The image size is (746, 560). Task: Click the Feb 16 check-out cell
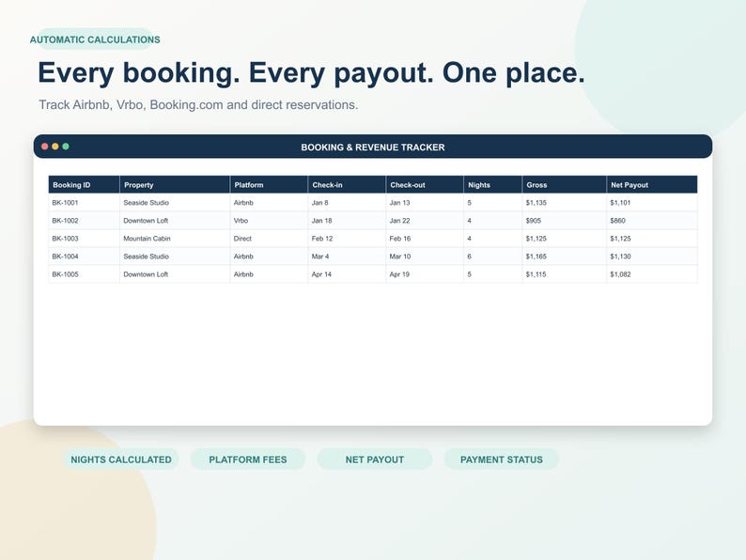[x=425, y=239]
